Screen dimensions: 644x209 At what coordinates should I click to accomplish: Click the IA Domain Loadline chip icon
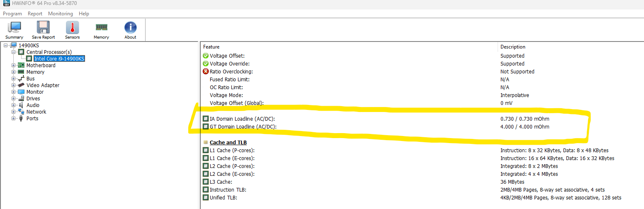206,119
